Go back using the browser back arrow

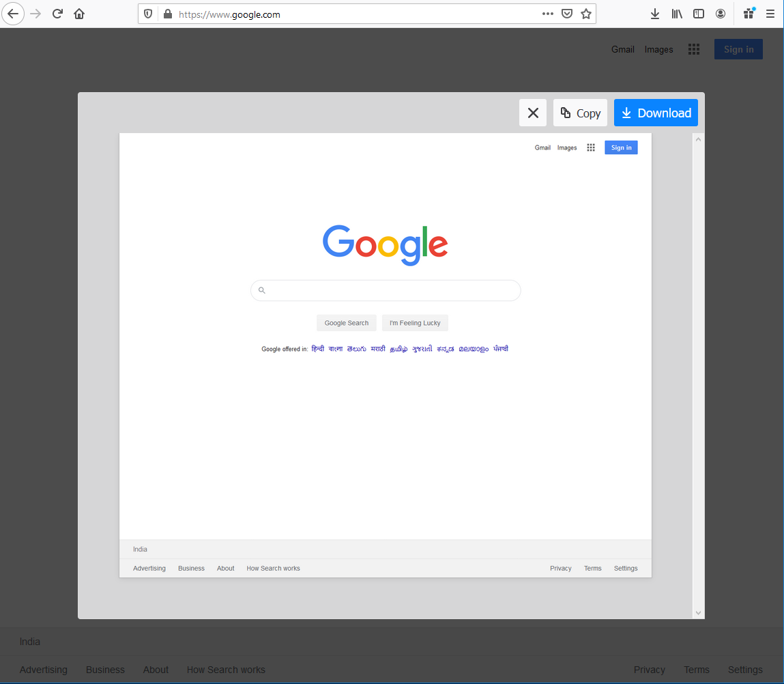point(13,14)
